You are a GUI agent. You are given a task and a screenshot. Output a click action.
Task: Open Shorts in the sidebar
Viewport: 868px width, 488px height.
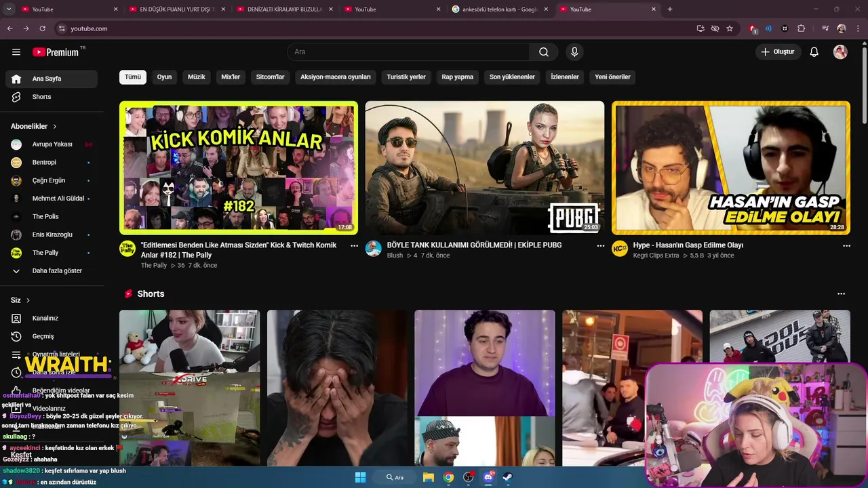(52, 97)
